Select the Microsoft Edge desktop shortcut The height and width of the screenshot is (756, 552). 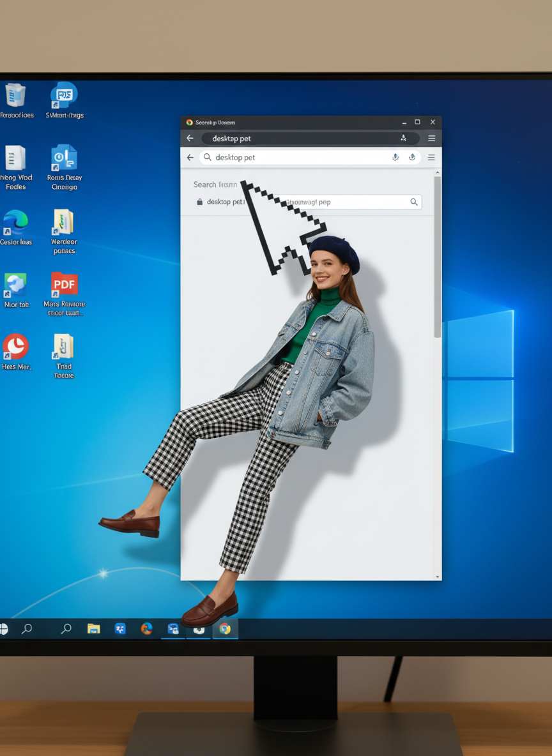click(15, 222)
